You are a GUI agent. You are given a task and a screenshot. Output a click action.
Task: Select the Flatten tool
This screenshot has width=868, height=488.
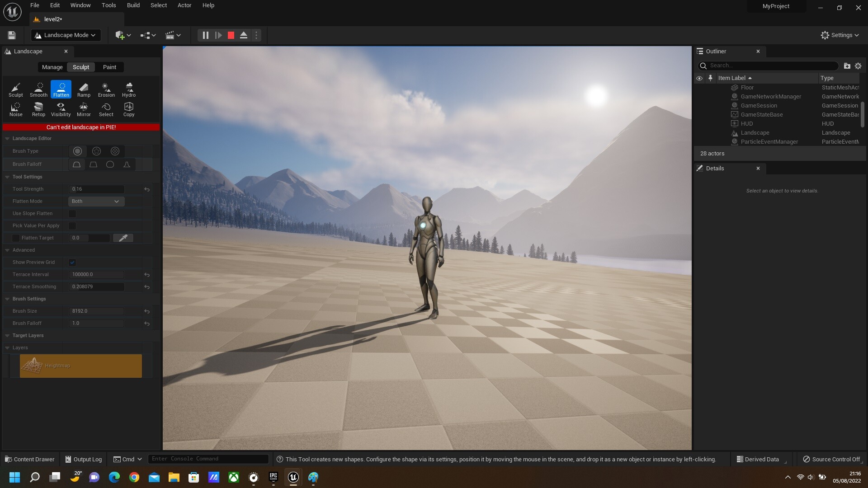pos(61,89)
